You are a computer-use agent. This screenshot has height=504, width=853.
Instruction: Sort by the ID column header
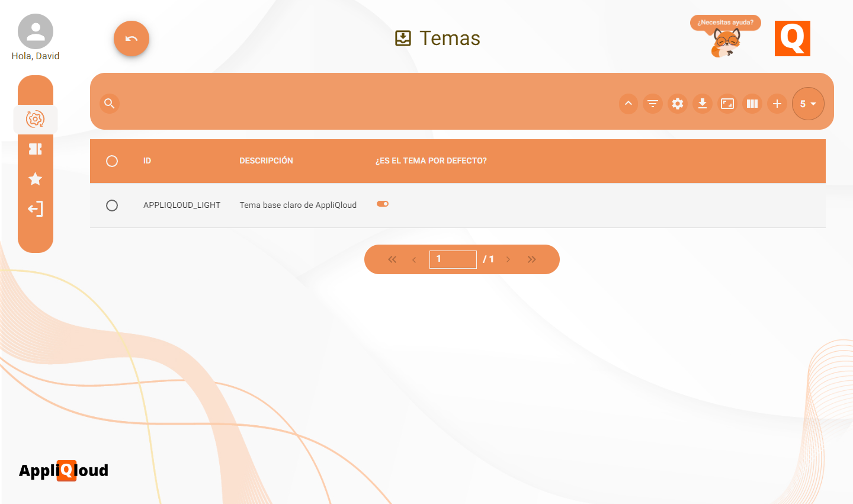pos(146,160)
